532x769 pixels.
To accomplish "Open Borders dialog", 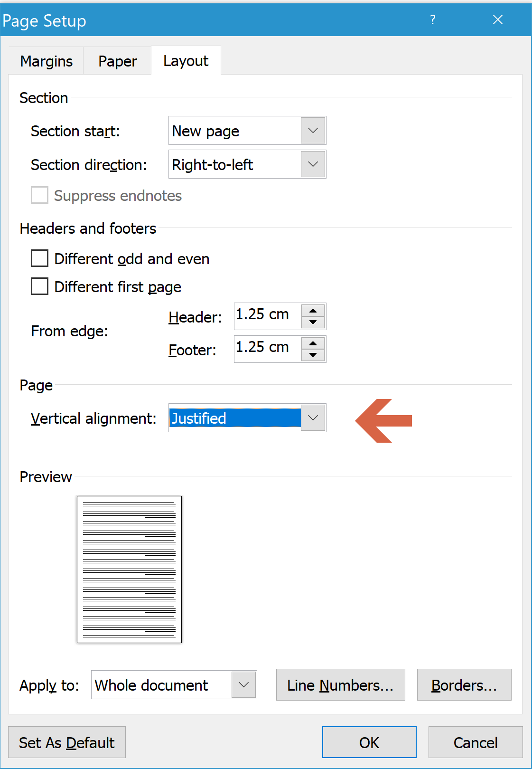I will pyautogui.click(x=464, y=685).
